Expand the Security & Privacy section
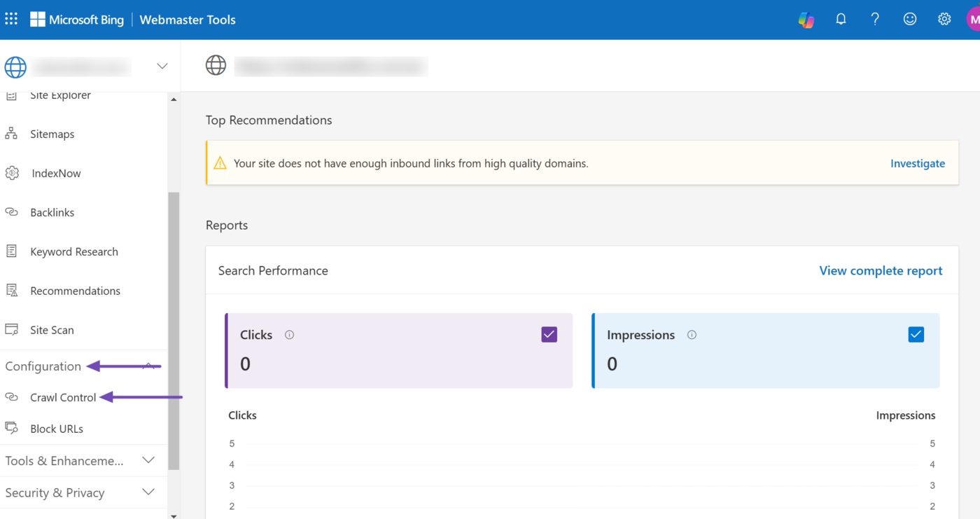Image resolution: width=980 pixels, height=519 pixels. coord(148,492)
